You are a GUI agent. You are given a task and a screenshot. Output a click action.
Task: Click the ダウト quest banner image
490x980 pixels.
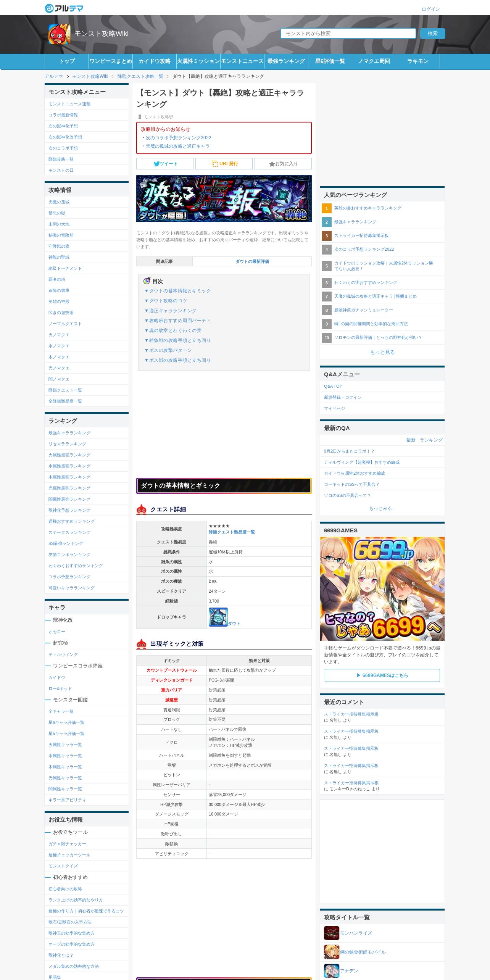tap(224, 198)
